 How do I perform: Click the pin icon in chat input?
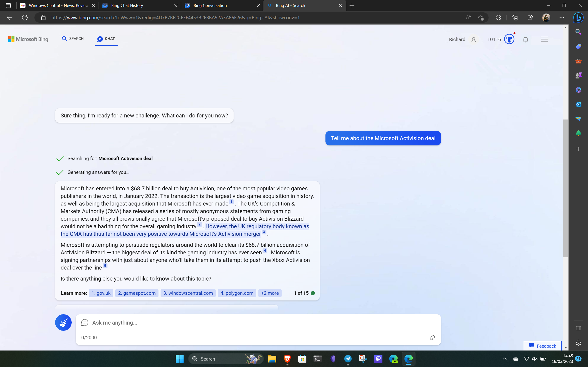[432, 337]
